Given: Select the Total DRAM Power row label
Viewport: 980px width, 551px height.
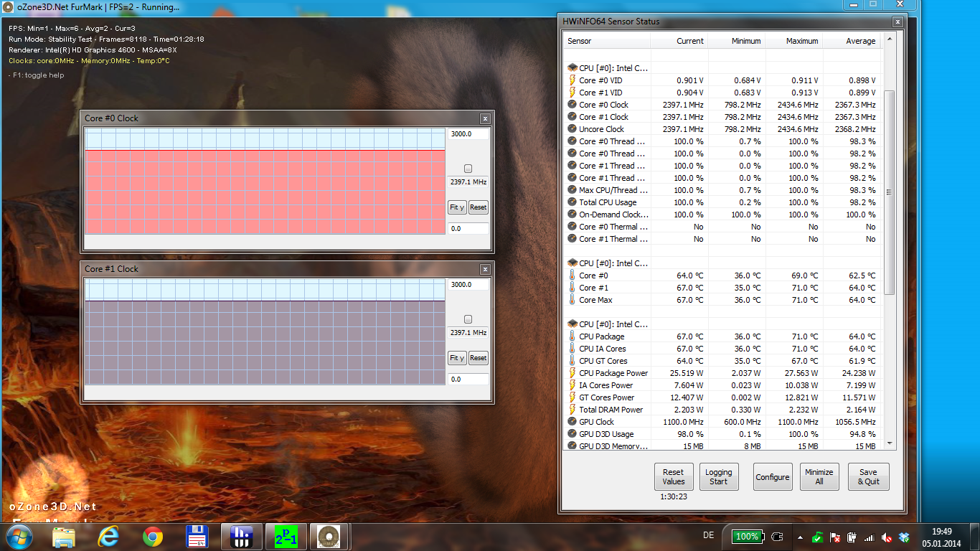Looking at the screenshot, I should [611, 410].
